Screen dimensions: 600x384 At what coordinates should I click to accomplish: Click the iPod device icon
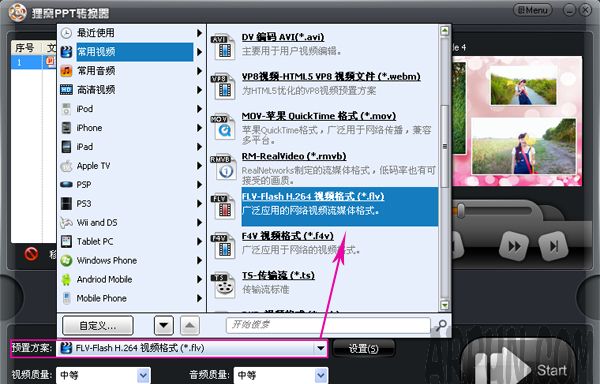pyautogui.click(x=66, y=109)
